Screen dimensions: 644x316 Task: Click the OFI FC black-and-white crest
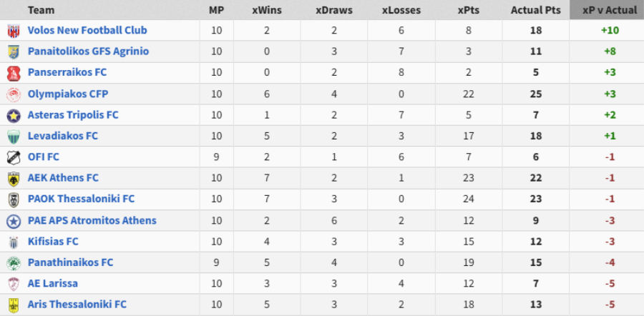[x=13, y=157]
